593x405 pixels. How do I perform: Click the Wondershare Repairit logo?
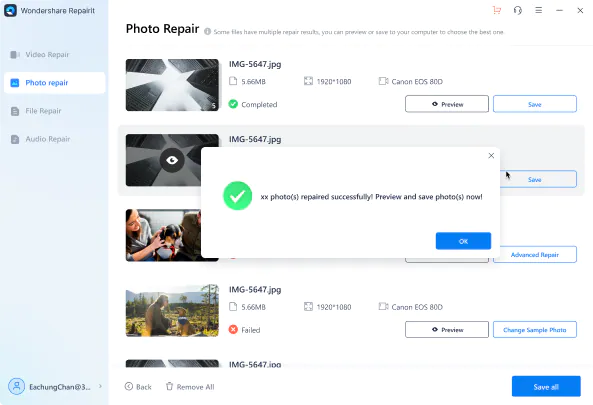tap(10, 11)
